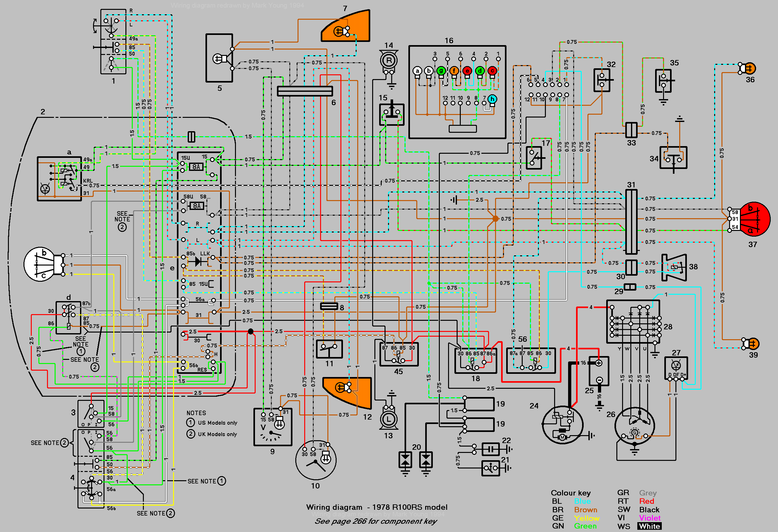Click the horn symbol numbered 38
778x532 pixels.
[674, 267]
